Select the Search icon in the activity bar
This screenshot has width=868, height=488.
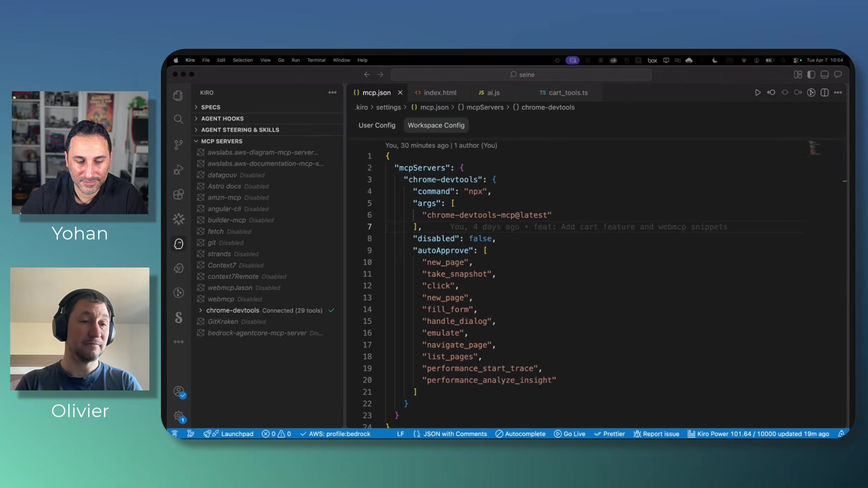point(178,119)
